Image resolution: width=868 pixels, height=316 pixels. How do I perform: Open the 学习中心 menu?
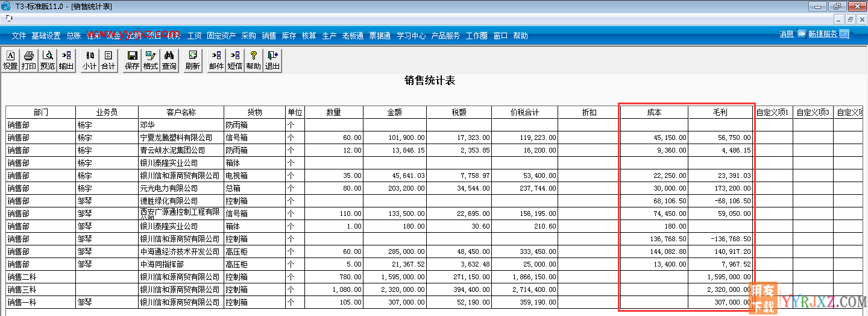tap(411, 36)
